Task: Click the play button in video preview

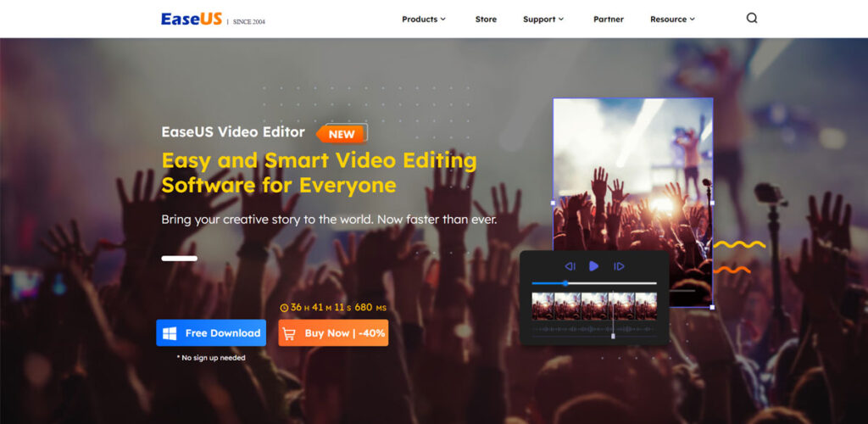Action: [594, 266]
